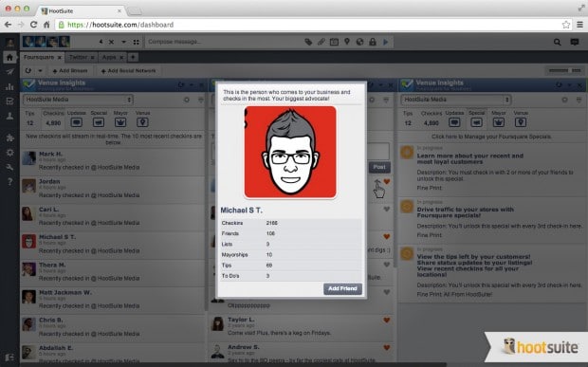
Task: Click the globe targeting icon
Action: click(x=359, y=42)
